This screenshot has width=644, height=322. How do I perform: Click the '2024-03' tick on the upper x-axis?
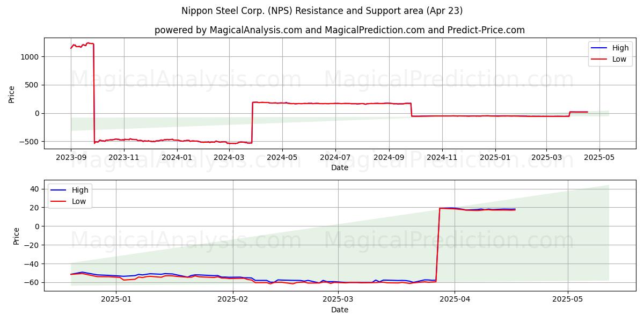click(x=230, y=157)
